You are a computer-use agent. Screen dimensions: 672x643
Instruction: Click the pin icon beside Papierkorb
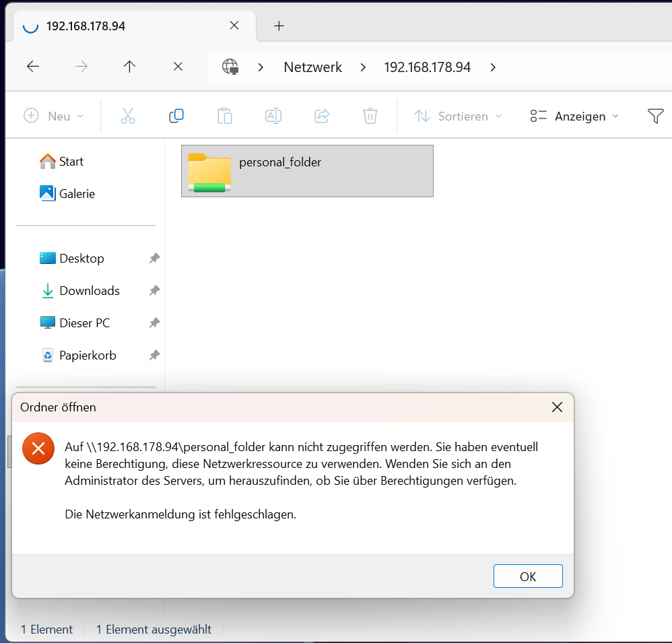pos(154,356)
